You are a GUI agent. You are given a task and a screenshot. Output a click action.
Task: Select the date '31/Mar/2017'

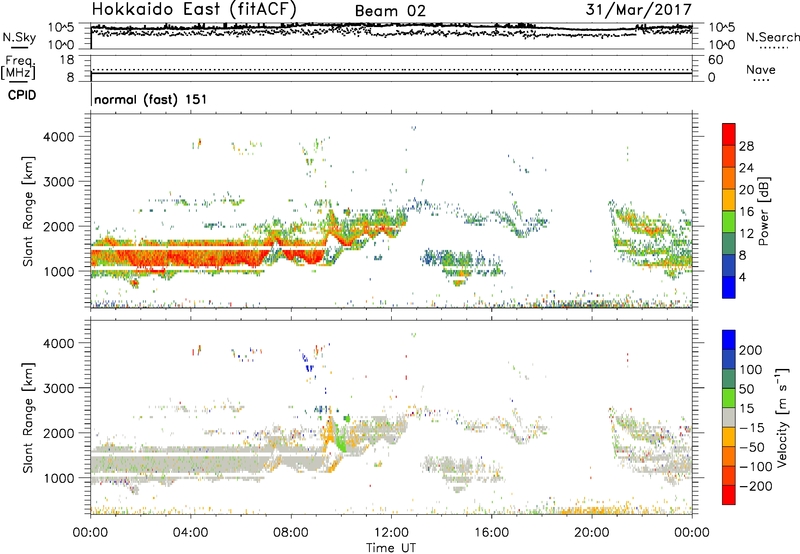click(x=638, y=9)
